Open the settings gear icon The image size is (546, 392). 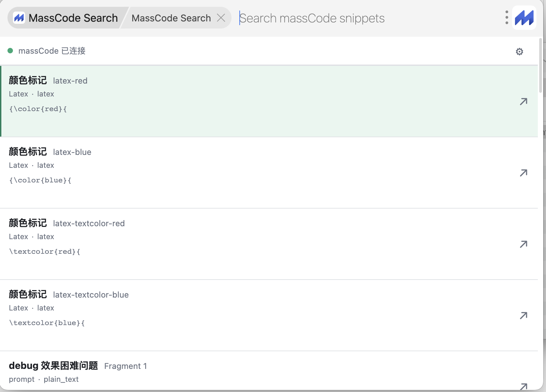click(x=519, y=52)
